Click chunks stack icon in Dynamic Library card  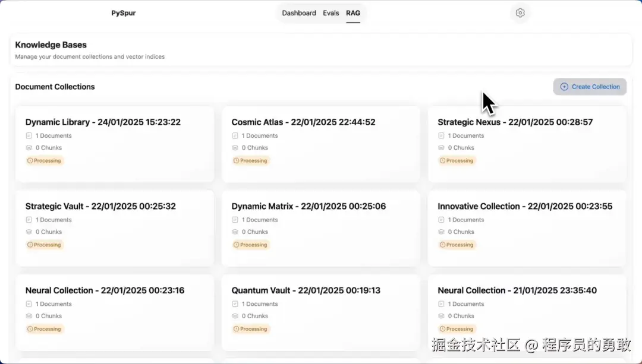coord(29,148)
